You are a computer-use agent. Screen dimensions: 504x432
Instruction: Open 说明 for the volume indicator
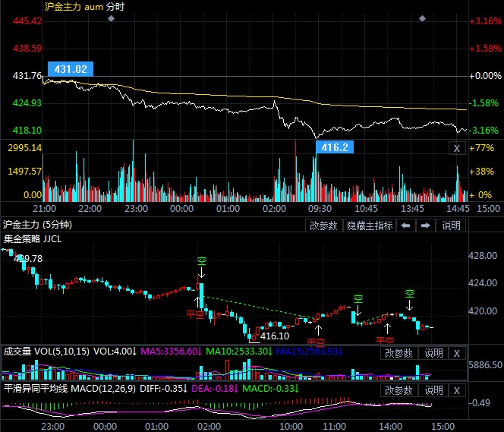point(433,353)
